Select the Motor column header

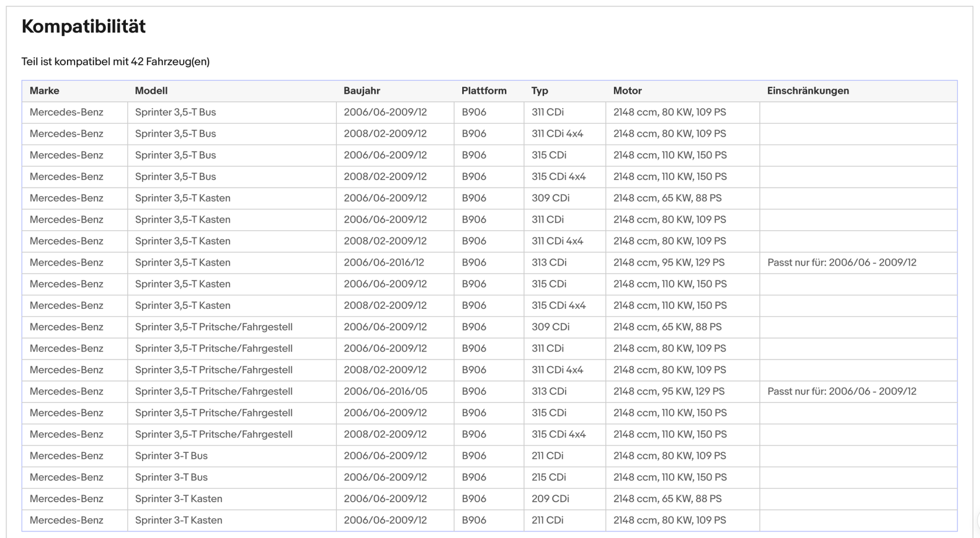point(627,91)
